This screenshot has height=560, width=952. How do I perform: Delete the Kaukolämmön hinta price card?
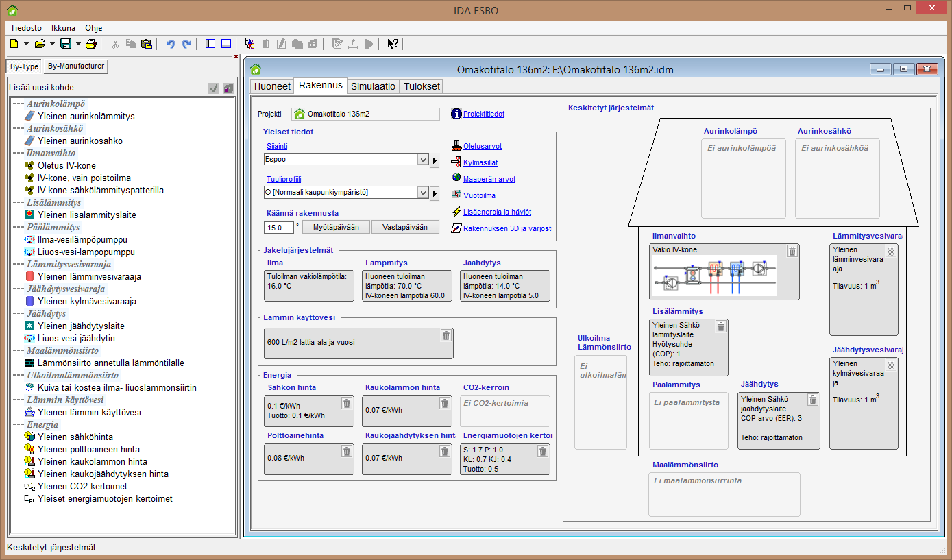[x=445, y=403]
